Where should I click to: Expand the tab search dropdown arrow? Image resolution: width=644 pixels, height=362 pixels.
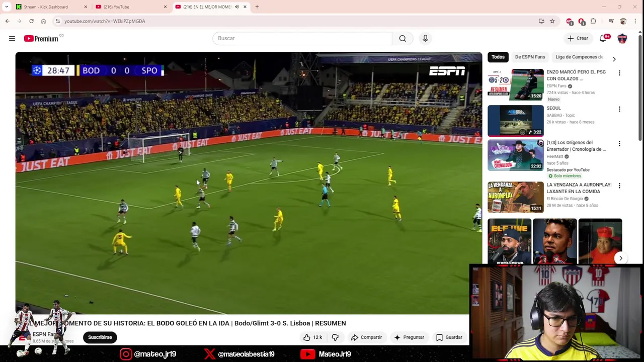[7, 7]
